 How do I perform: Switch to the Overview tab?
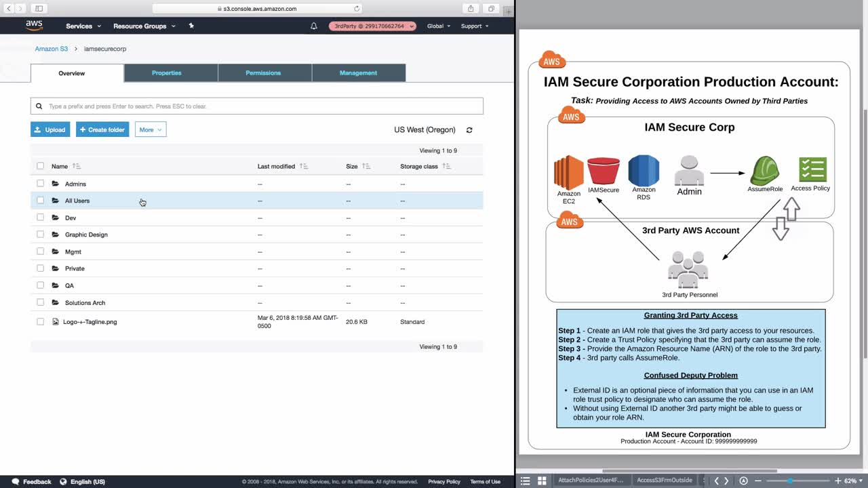pos(77,73)
